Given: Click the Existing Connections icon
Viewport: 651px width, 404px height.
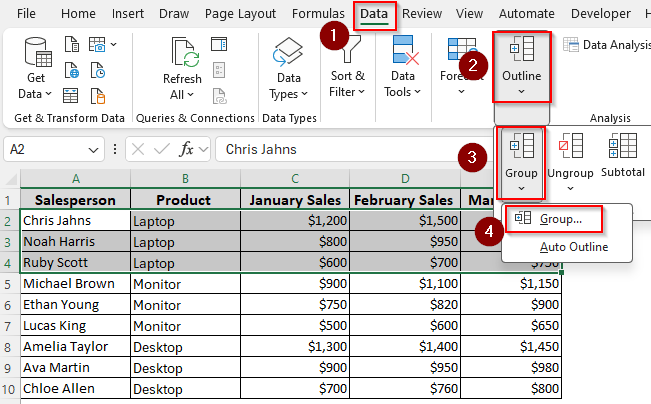Looking at the screenshot, I should pos(98,95).
